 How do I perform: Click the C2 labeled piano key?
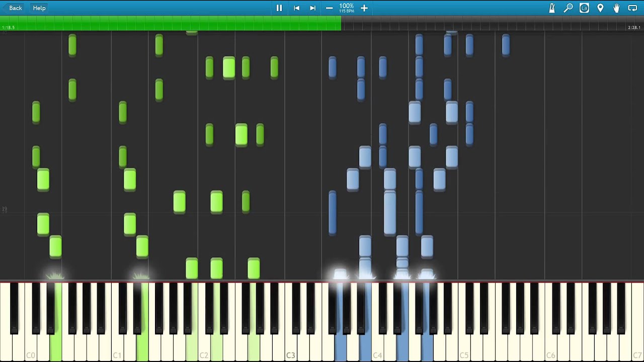(x=204, y=347)
